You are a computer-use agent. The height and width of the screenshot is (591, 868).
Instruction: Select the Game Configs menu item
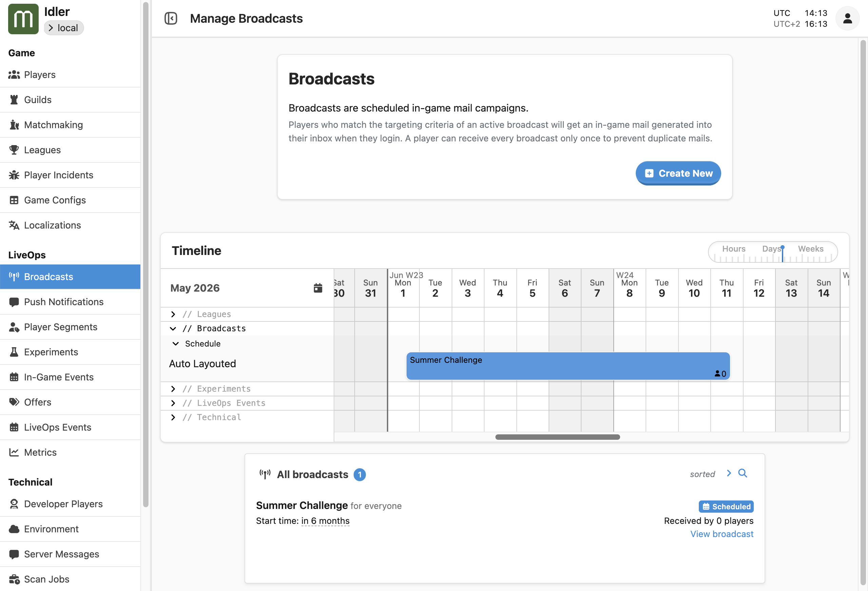(55, 200)
